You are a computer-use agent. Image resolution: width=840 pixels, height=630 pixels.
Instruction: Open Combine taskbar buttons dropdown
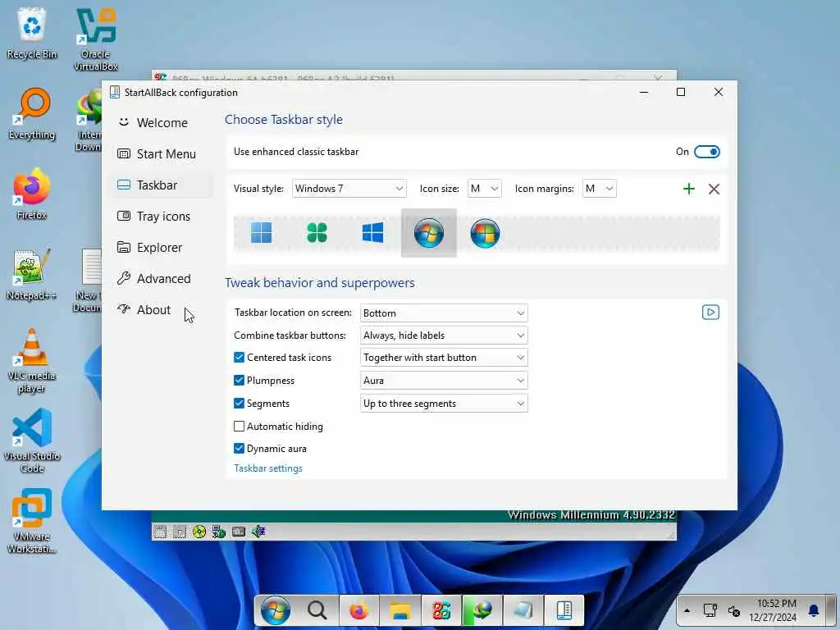tap(444, 336)
